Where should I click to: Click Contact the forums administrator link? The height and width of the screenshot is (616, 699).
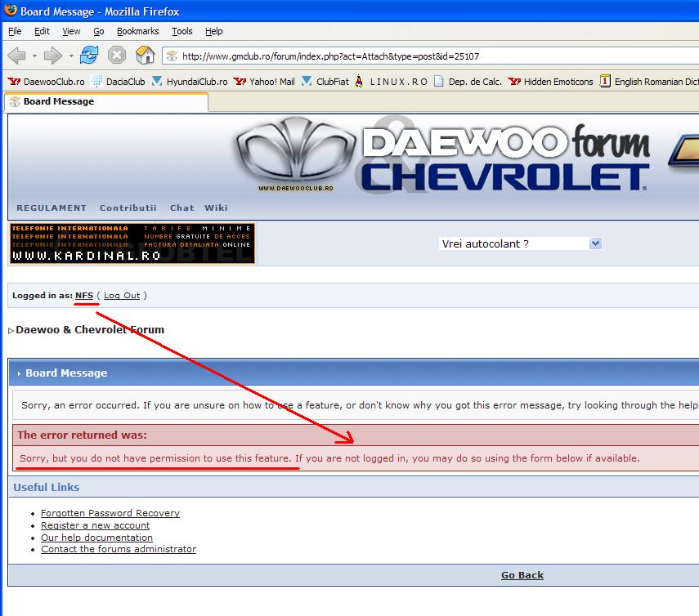[x=119, y=549]
